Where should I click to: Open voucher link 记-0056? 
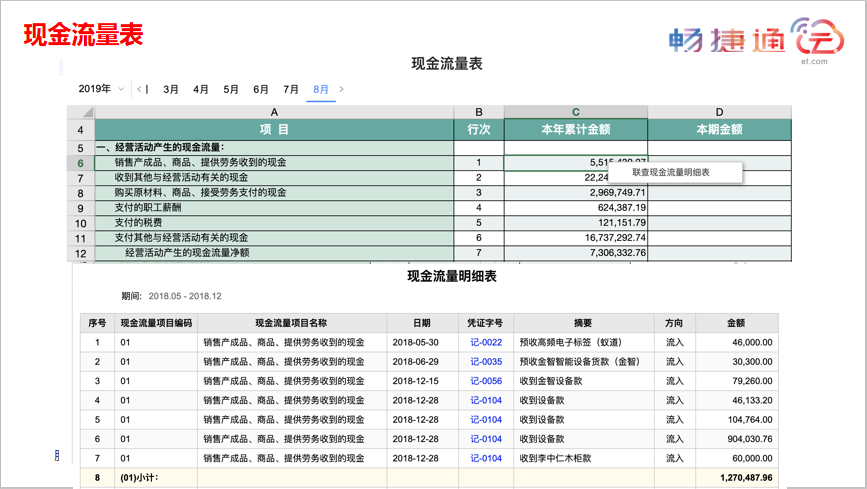(486, 381)
